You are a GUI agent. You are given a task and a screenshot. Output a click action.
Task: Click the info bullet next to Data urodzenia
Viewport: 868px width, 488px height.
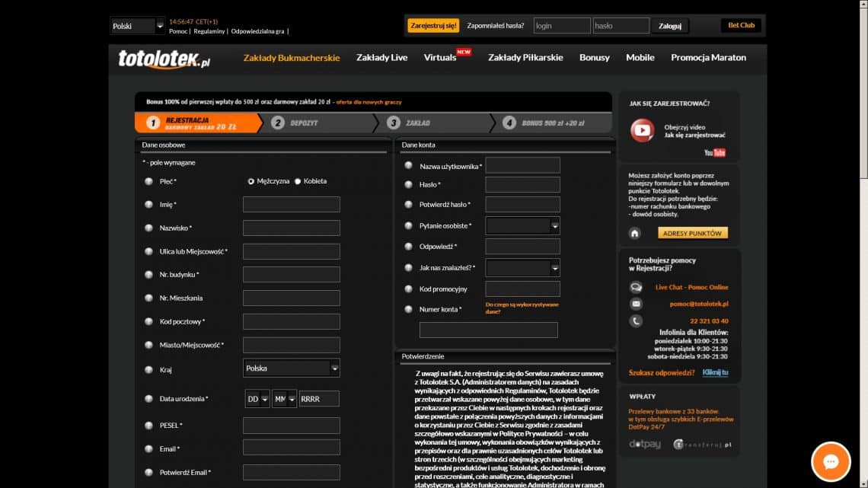click(x=148, y=398)
